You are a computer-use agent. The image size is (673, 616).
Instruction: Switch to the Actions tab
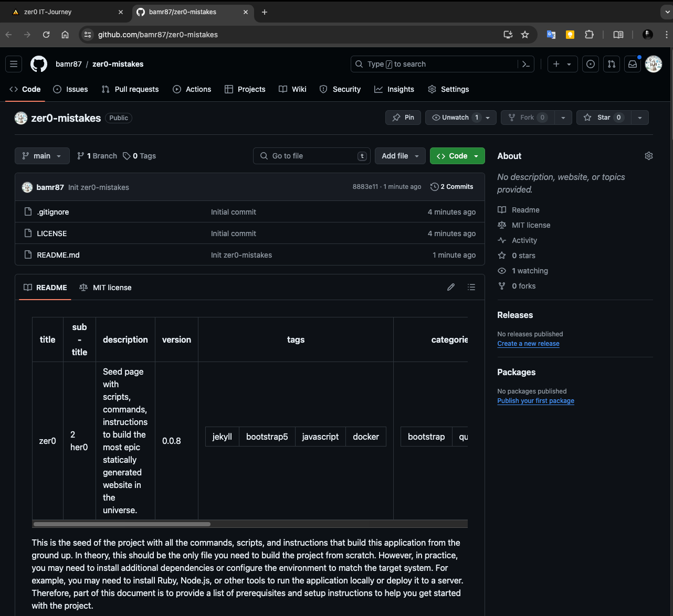point(192,89)
